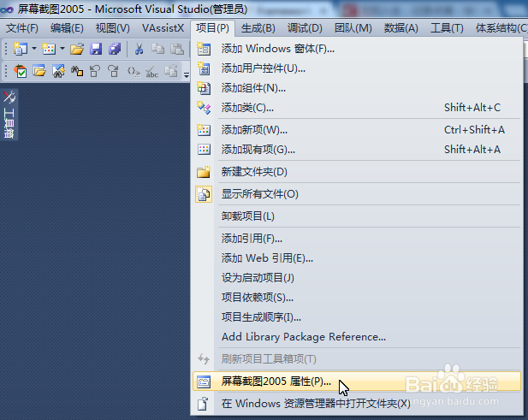Click the Save floppy disk icon
Image resolution: width=528 pixels, height=420 pixels.
click(x=96, y=49)
